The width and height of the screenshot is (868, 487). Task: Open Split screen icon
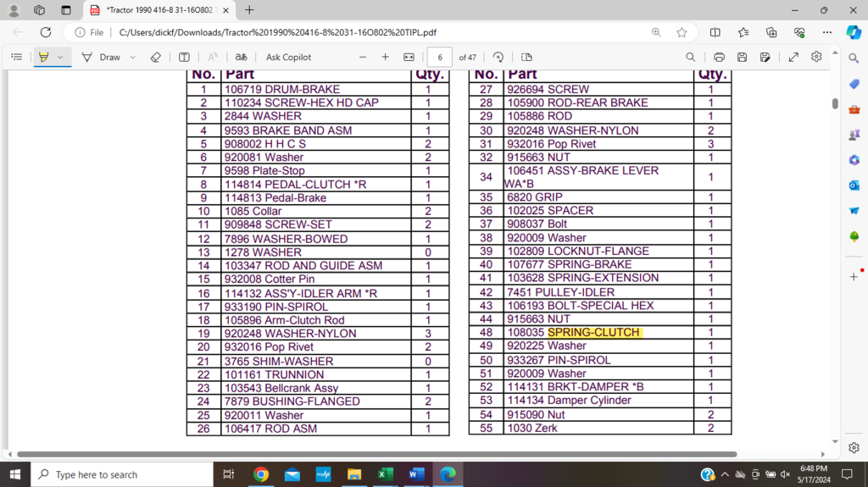tap(715, 32)
